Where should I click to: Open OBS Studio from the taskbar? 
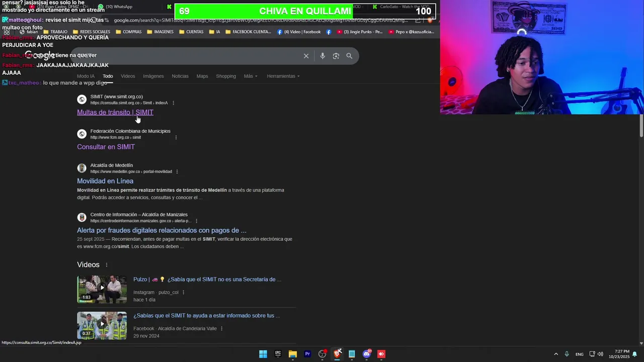point(323,354)
